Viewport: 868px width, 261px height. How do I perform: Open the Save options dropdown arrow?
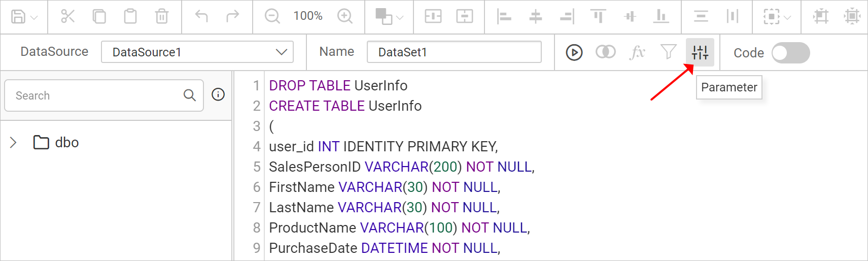[x=34, y=18]
